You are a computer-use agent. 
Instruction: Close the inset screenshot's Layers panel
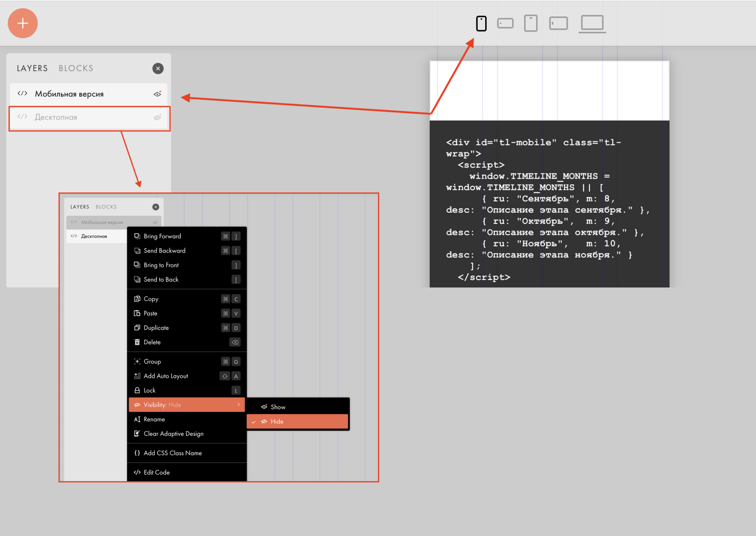click(156, 207)
